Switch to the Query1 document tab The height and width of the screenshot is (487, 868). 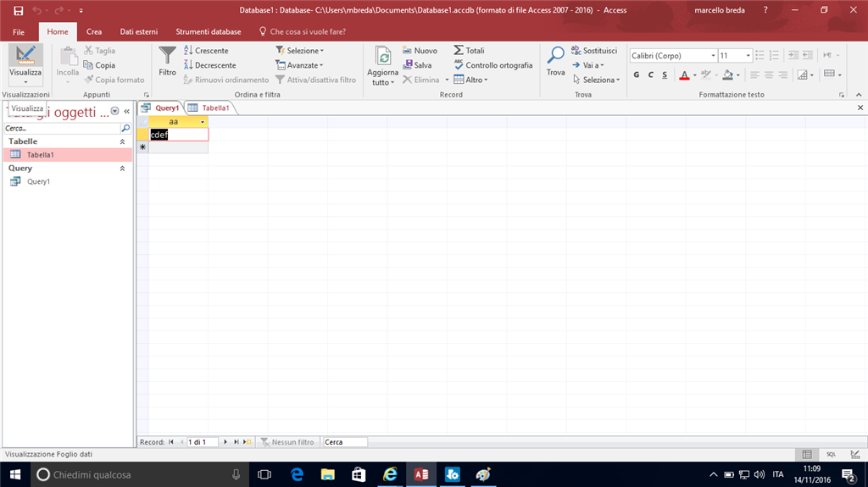[160, 108]
